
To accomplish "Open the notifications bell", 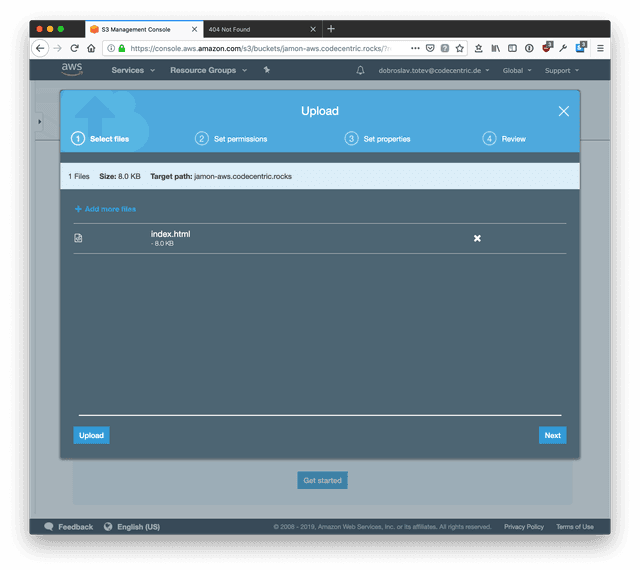I will click(x=360, y=70).
